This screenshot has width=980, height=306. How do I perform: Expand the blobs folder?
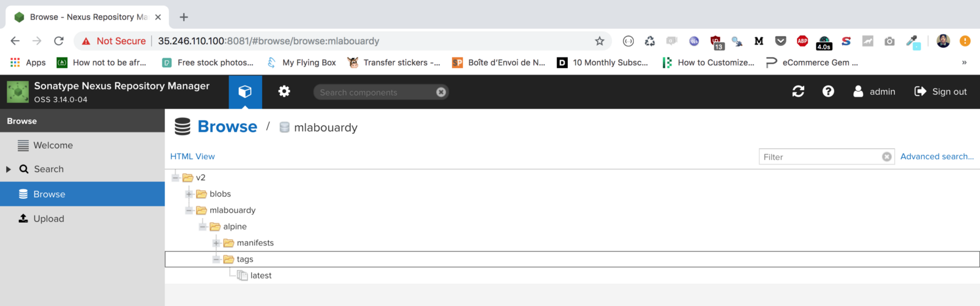point(189,194)
